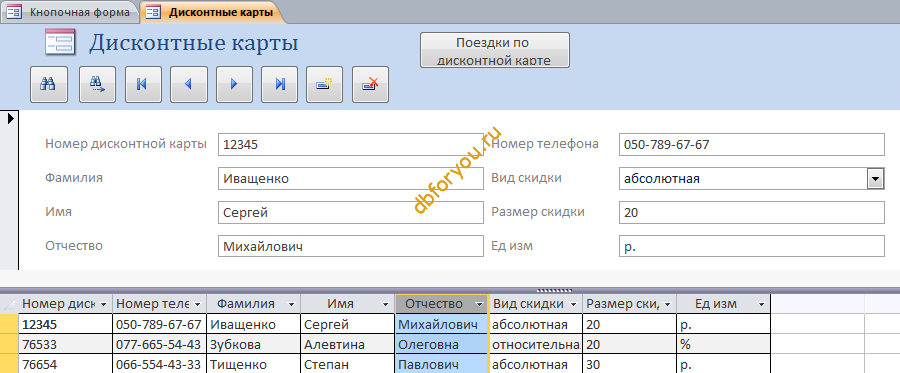Open the Номер диск column filter dropdown
Image resolution: width=900 pixels, height=373 pixels.
103,304
